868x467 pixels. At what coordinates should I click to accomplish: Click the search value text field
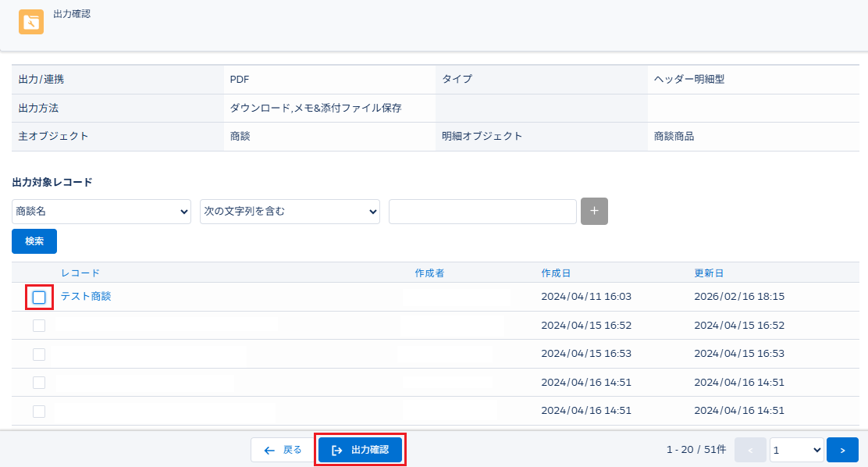(x=482, y=211)
